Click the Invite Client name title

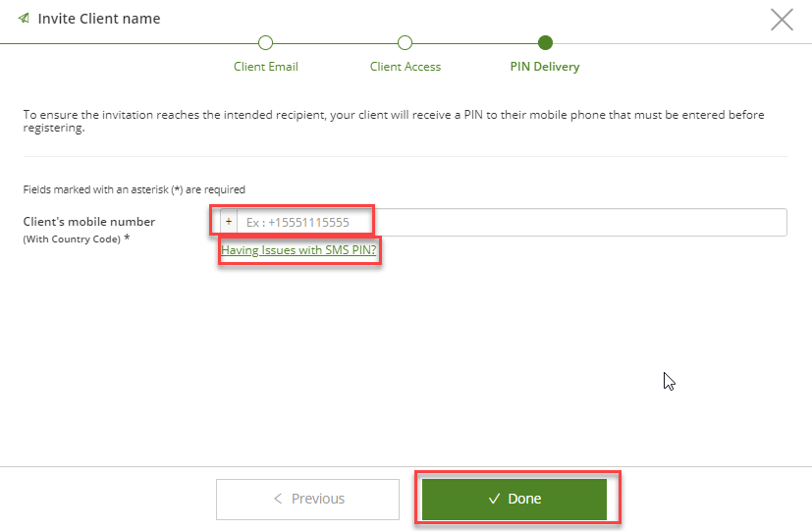[99, 19]
